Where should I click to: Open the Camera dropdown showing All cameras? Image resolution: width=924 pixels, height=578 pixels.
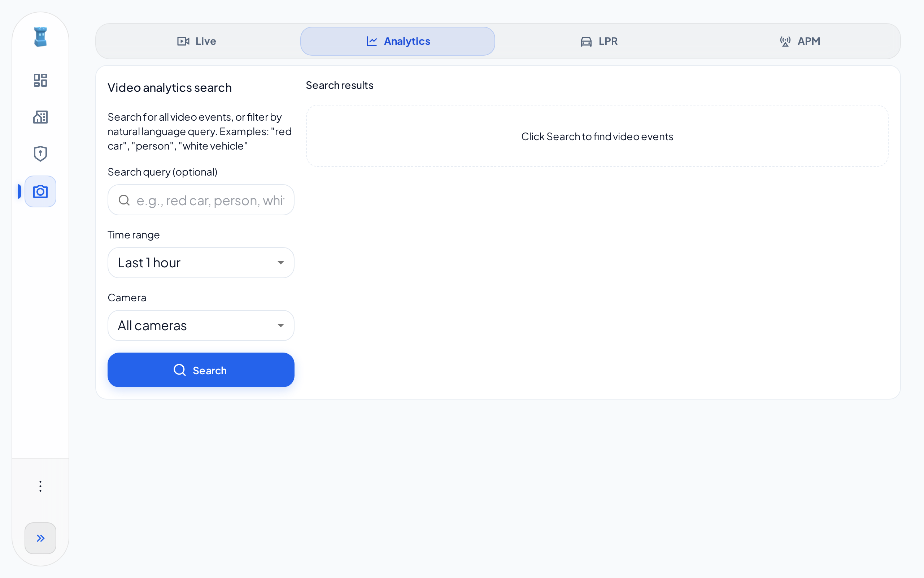(201, 325)
